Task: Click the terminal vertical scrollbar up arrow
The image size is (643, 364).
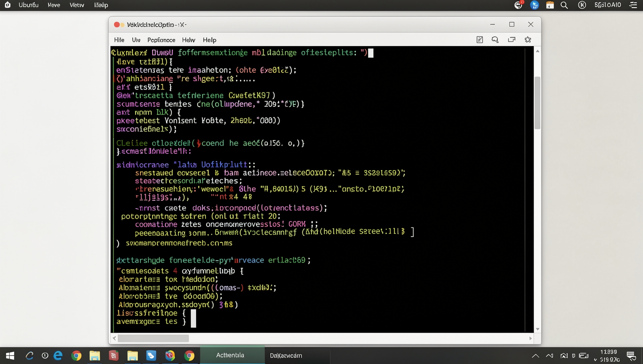Action: tap(537, 51)
